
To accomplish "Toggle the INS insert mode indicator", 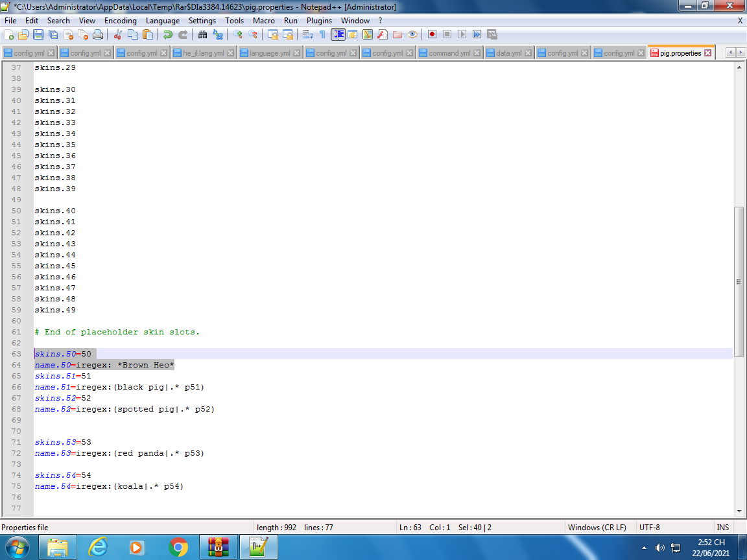I will pos(722,528).
